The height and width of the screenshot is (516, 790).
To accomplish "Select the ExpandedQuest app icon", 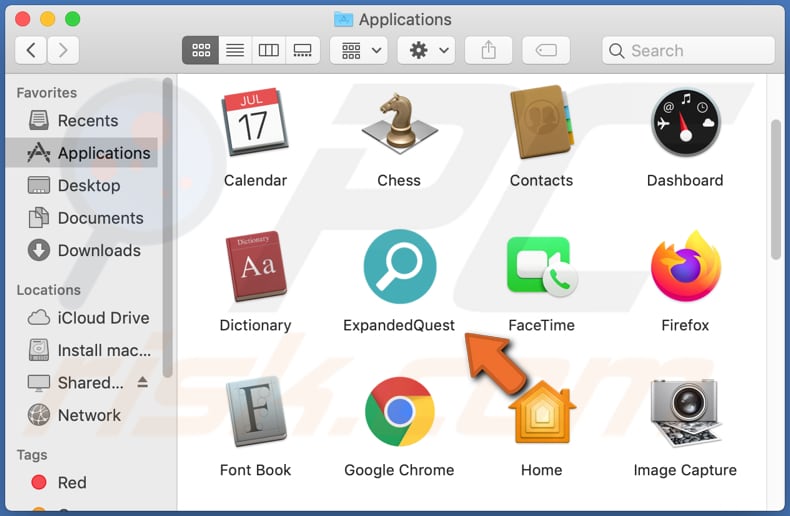I will 400,266.
